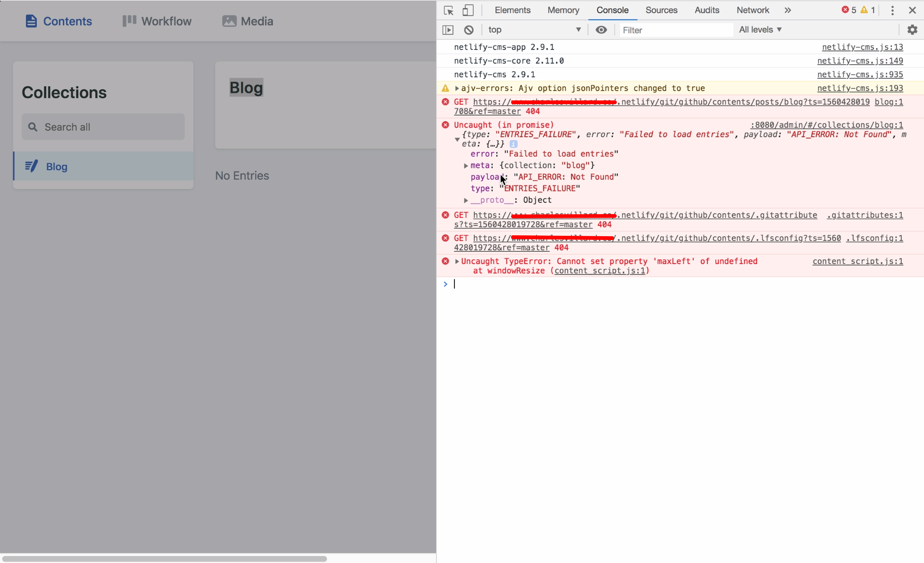Click payload "API_ERROR: Not Found" property
Screen dimensions: 924x563
coord(544,177)
